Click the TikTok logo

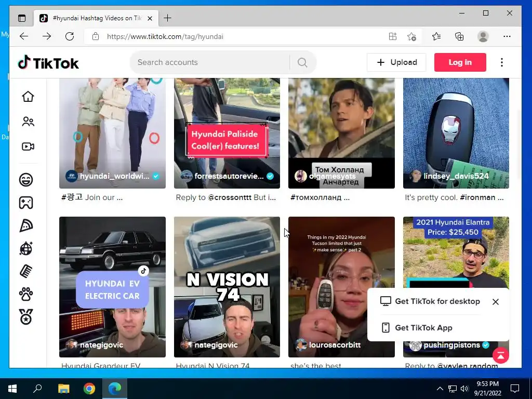point(48,63)
